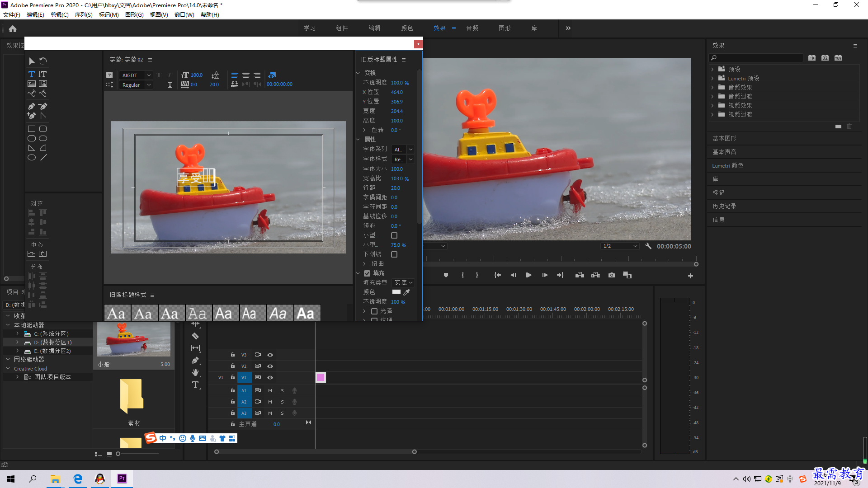Switch to the Color (颜色) workspace tab
The width and height of the screenshot is (868, 488).
(407, 28)
